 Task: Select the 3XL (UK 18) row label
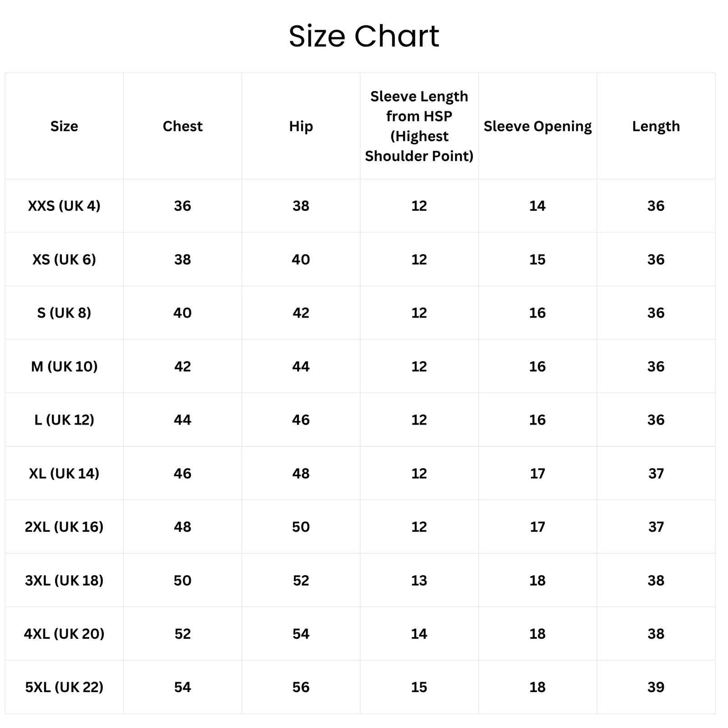(x=64, y=580)
